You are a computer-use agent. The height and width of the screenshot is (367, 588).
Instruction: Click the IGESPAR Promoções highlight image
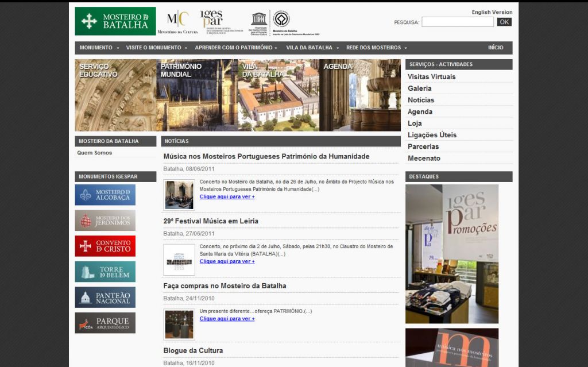[452, 253]
